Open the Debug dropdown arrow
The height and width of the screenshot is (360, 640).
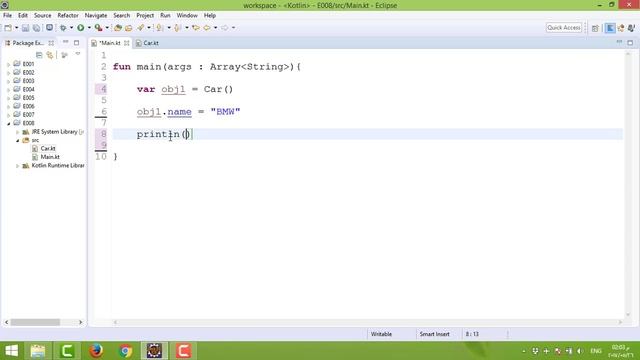point(71,28)
